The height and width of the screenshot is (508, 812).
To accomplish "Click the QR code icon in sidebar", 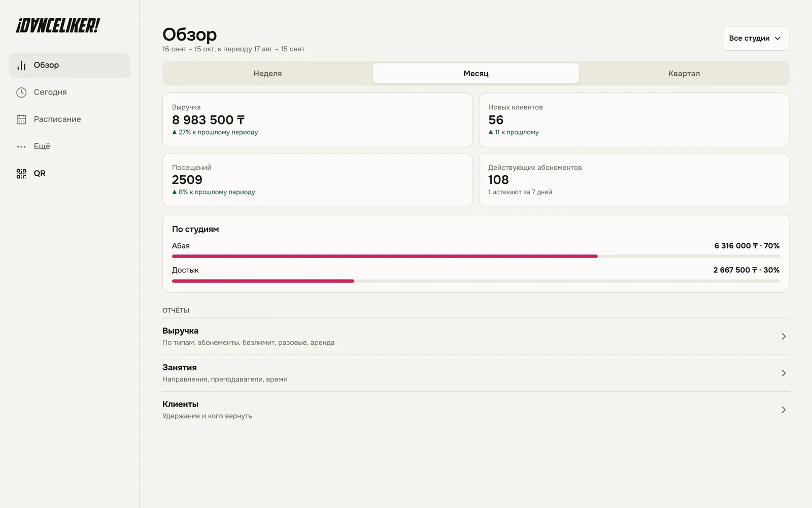I will pyautogui.click(x=21, y=174).
